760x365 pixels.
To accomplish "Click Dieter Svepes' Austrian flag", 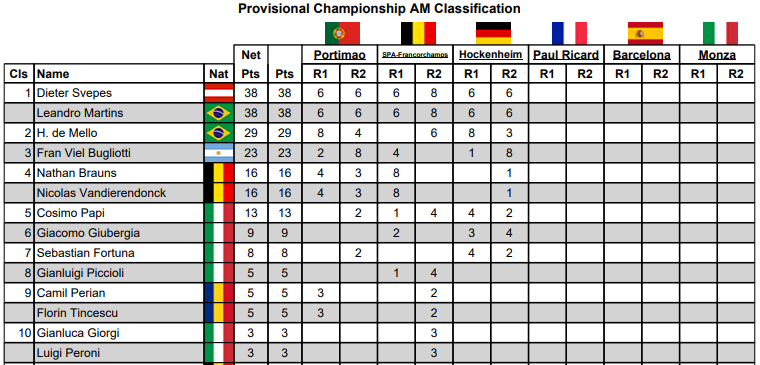I will [219, 93].
